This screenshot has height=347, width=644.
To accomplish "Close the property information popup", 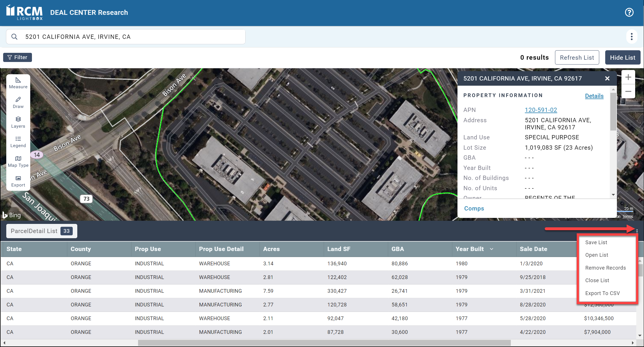I will tap(607, 79).
